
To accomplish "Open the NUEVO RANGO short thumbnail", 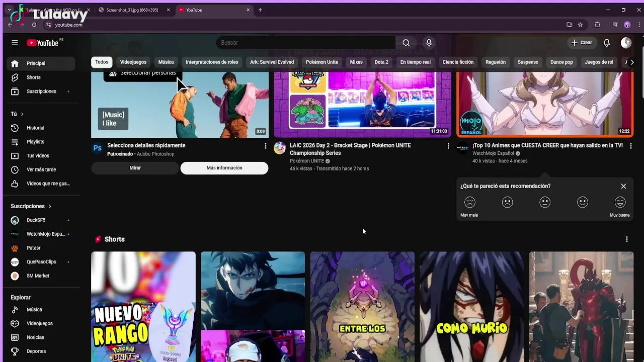I will click(143, 307).
